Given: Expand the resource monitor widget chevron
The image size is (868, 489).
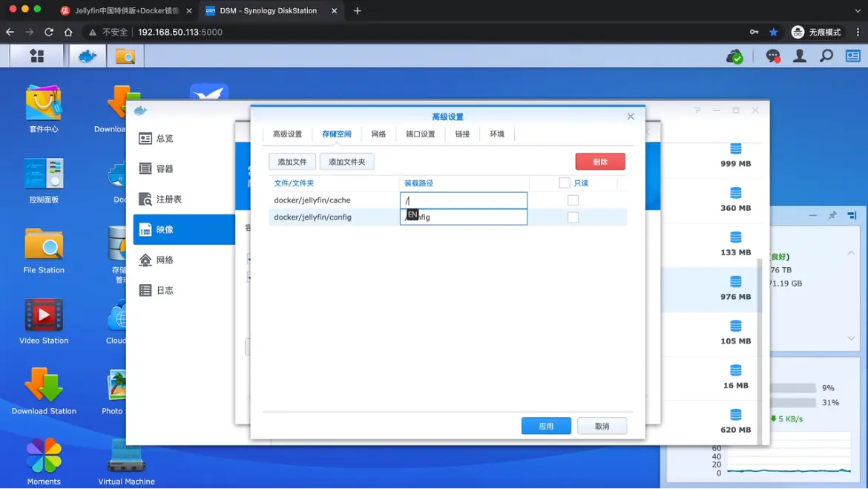Looking at the screenshot, I should pyautogui.click(x=851, y=338).
